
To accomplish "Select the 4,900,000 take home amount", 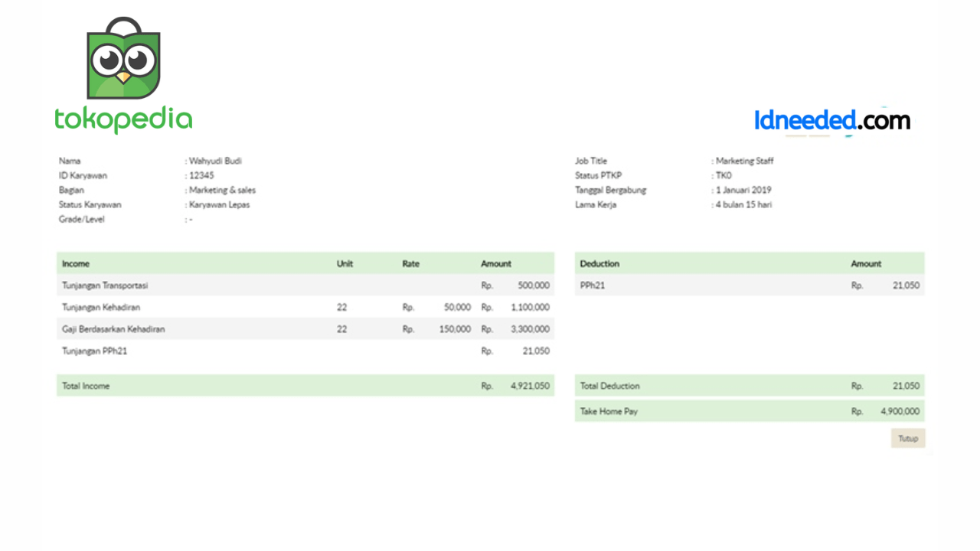I will pyautogui.click(x=900, y=412).
